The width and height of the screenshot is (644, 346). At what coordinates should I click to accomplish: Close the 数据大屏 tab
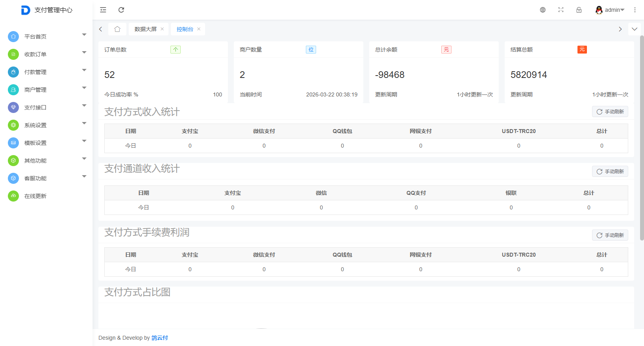click(162, 29)
